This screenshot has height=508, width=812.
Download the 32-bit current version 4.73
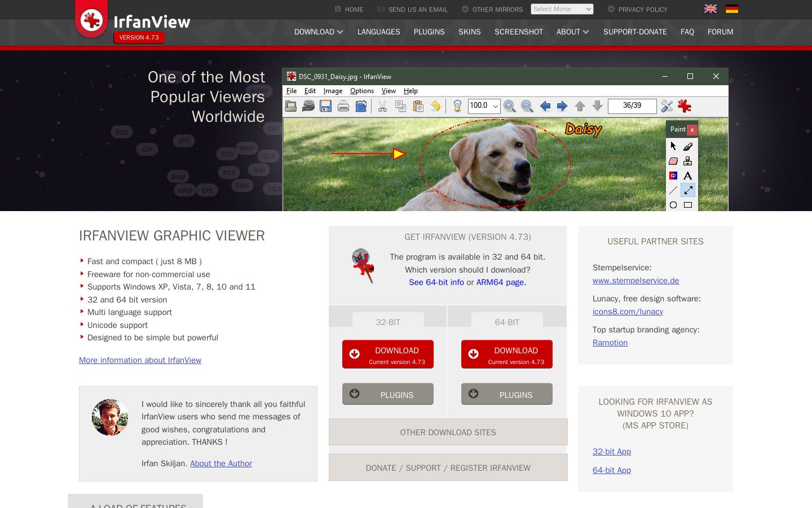click(x=388, y=354)
